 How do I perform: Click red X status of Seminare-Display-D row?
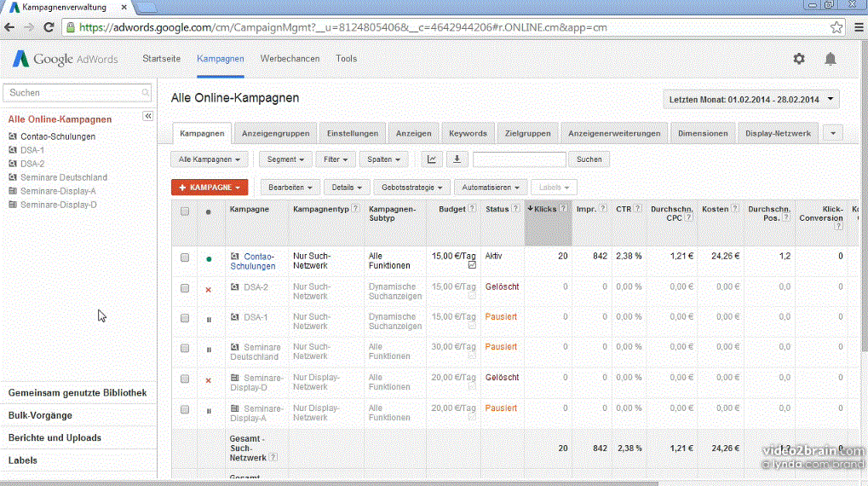pyautogui.click(x=209, y=381)
